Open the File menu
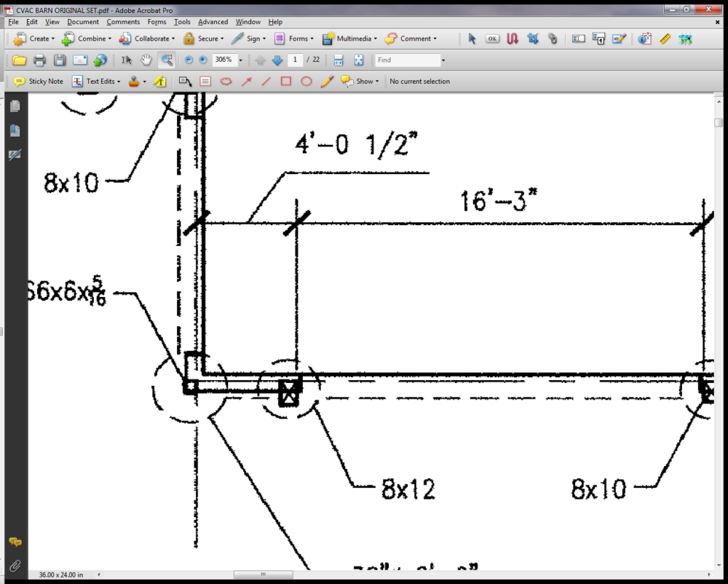This screenshot has width=728, height=584. [14, 22]
